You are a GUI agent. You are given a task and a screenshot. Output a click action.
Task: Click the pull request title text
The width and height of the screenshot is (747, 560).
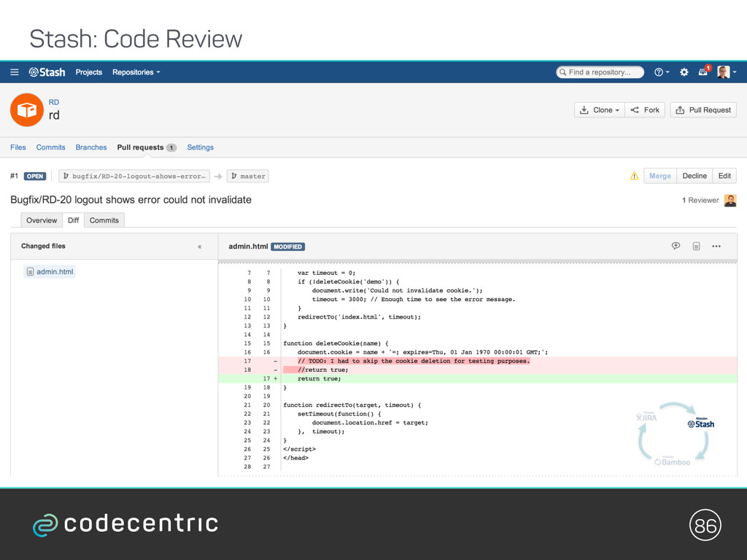click(131, 200)
